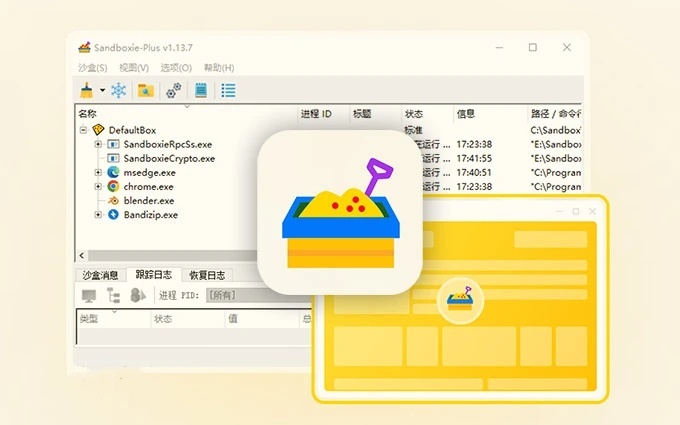Click the time value 17:40:51
The width and height of the screenshot is (680, 425).
[474, 172]
